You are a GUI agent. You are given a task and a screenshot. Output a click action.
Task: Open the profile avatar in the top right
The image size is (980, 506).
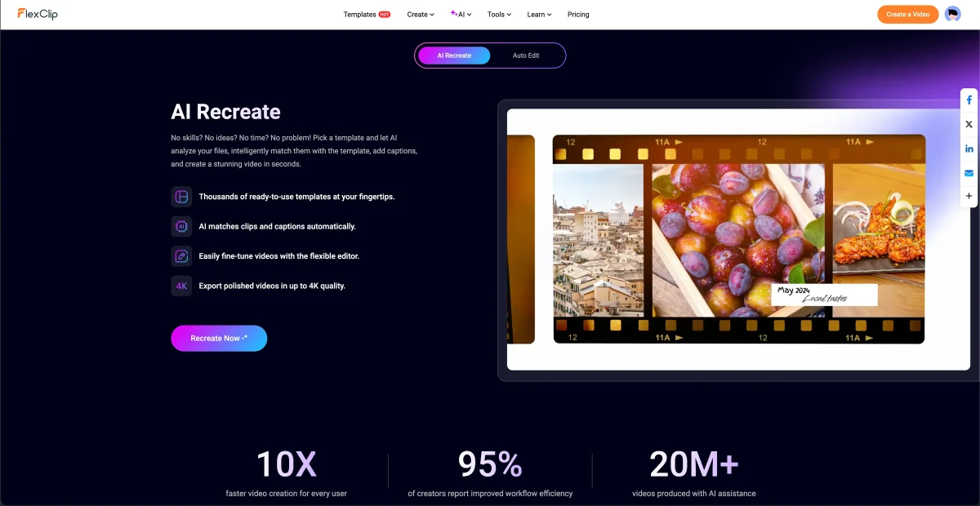click(953, 14)
